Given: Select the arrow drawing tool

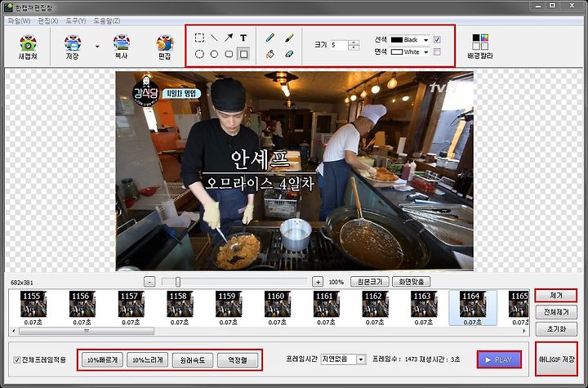Looking at the screenshot, I should click(x=229, y=38).
